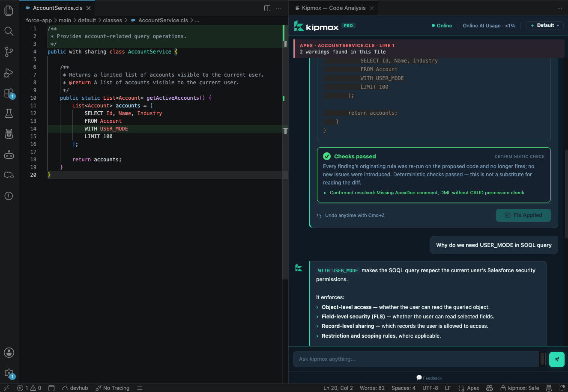Open the Search view
568x392 pixels.
[9, 31]
